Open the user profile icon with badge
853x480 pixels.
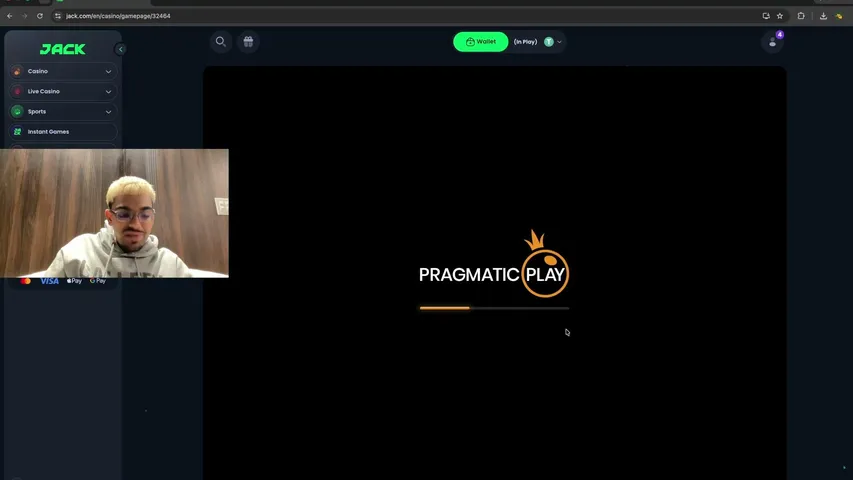pyautogui.click(x=773, y=42)
